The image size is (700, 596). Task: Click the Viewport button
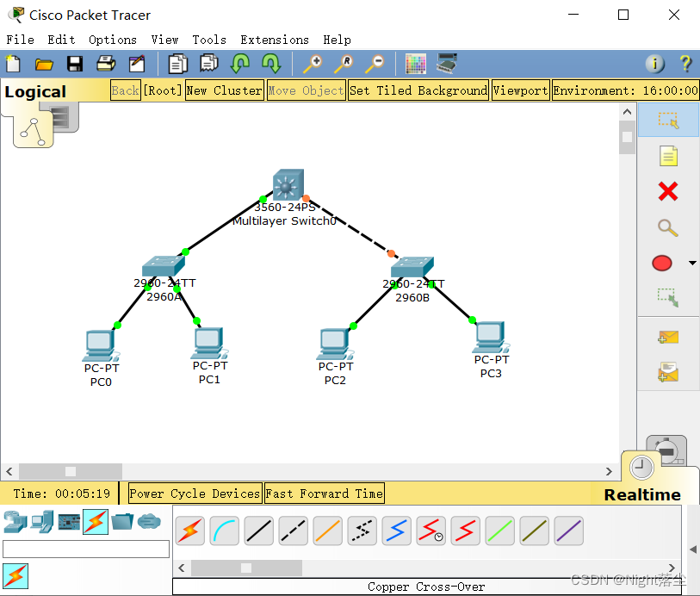click(520, 90)
